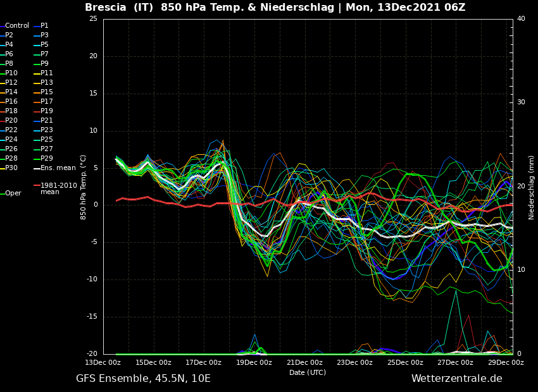This screenshot has height=392, width=538.
Task: Choose the Oper legend entry
Action: coord(11,193)
